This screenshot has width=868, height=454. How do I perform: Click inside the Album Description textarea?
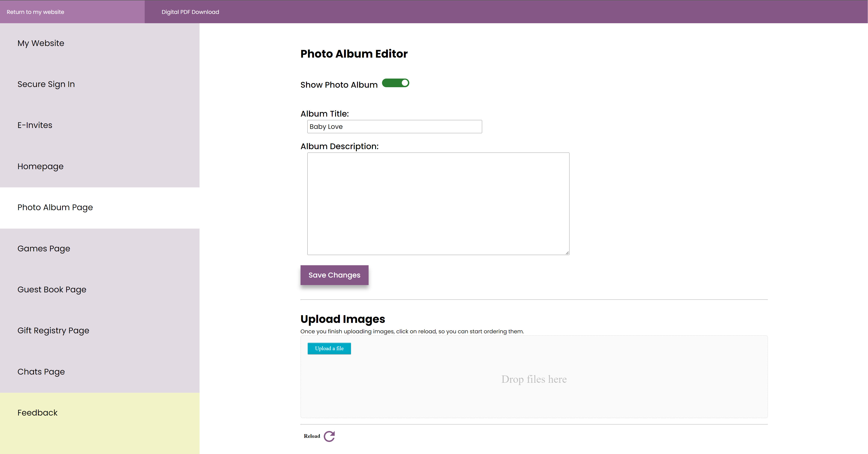(438, 203)
